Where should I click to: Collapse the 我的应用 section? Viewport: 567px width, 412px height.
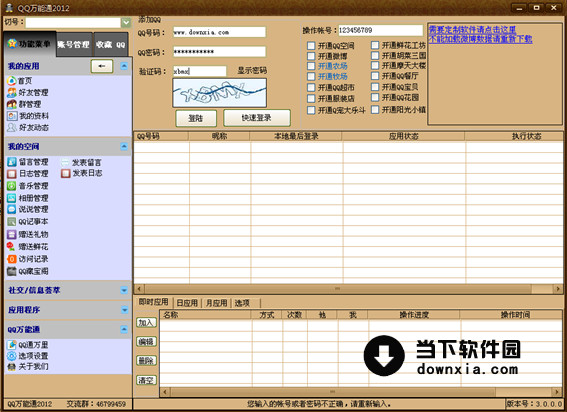[x=124, y=66]
